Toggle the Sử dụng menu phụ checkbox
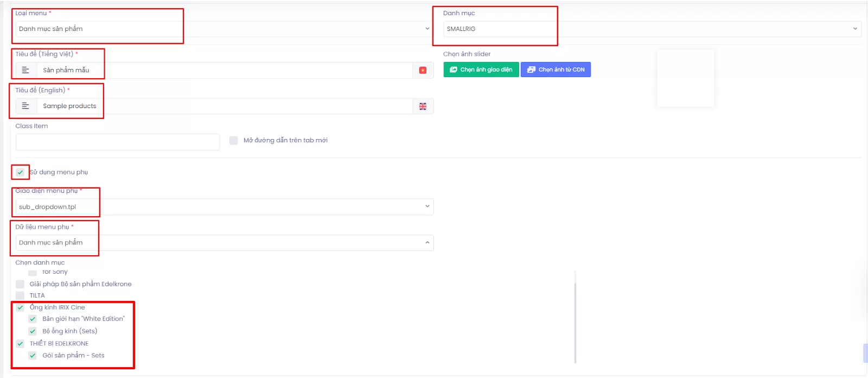Viewport: 868px width, 378px height. point(20,172)
